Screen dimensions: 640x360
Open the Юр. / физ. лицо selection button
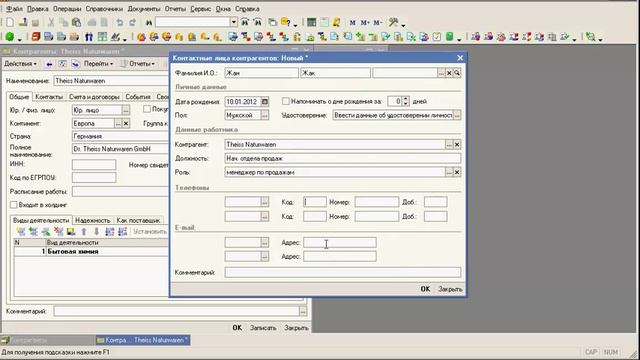(x=126, y=110)
